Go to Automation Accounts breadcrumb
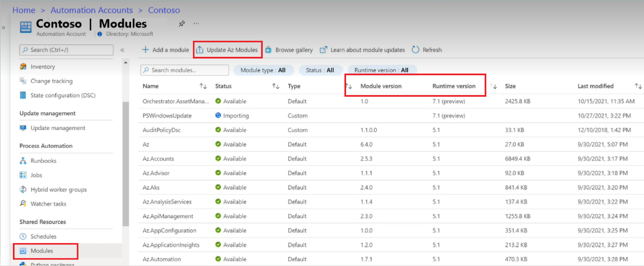Viewport: 644px width, 266px height. click(x=92, y=10)
